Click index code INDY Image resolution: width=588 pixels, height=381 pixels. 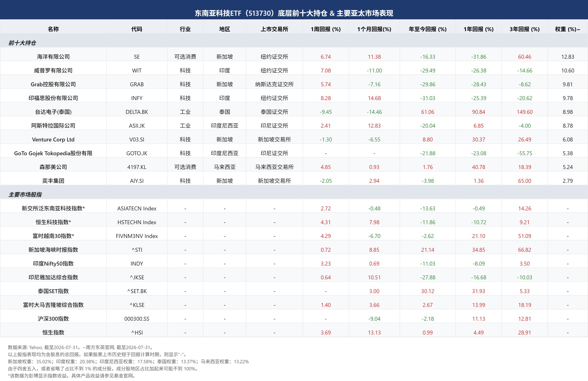[137, 264]
